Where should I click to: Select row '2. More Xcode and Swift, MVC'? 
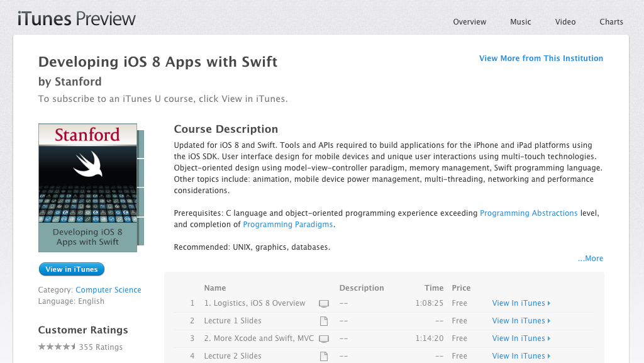(384, 338)
